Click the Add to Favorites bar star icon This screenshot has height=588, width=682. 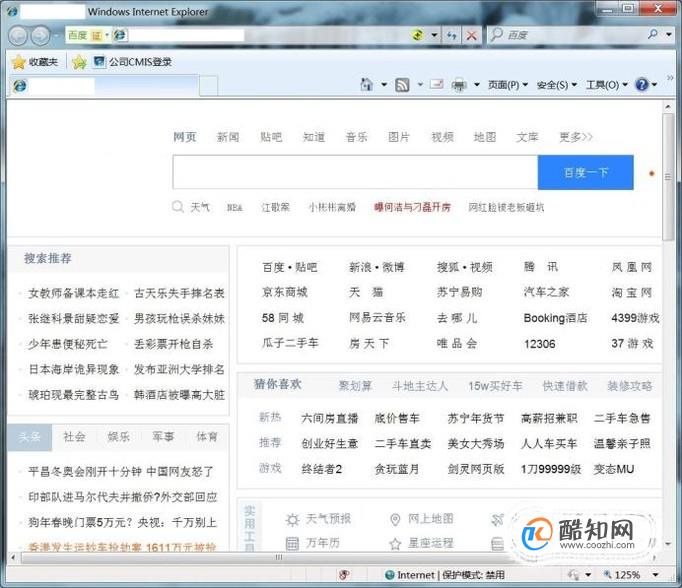click(80, 63)
